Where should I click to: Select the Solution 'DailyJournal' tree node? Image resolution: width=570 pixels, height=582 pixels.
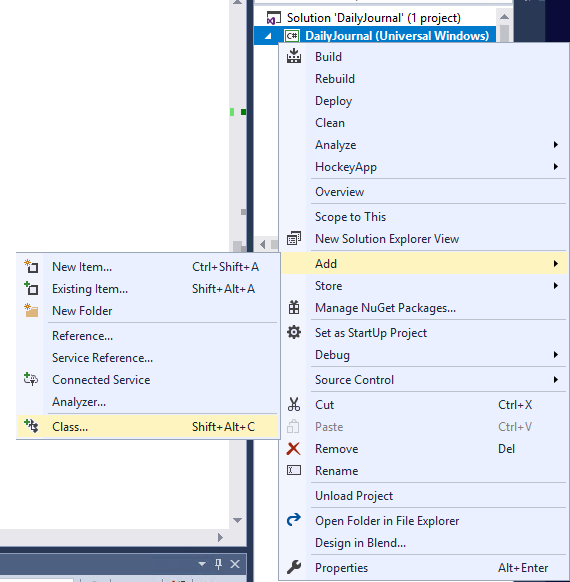[x=374, y=18]
